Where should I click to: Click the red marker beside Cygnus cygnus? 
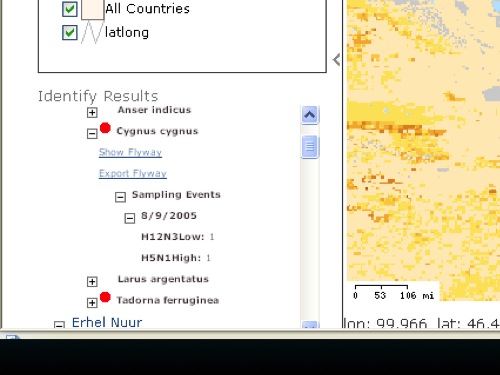pyautogui.click(x=105, y=128)
